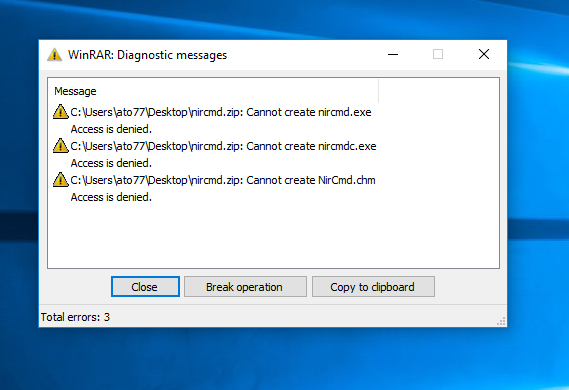569x390 pixels.
Task: Click warning icon beside NirCmd.chm error
Action: [x=61, y=180]
